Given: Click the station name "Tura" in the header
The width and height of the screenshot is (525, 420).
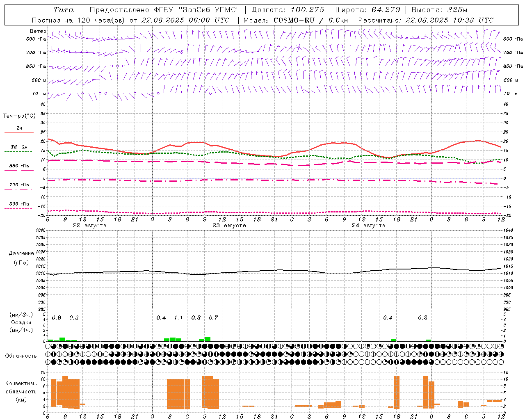Looking at the screenshot, I should click(64, 10).
